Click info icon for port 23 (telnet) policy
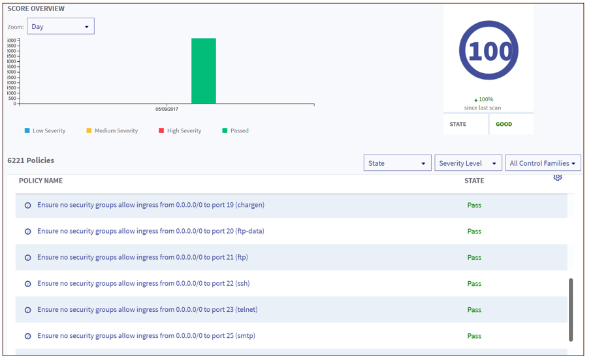Image resolution: width=593 pixels, height=364 pixels. (x=27, y=310)
